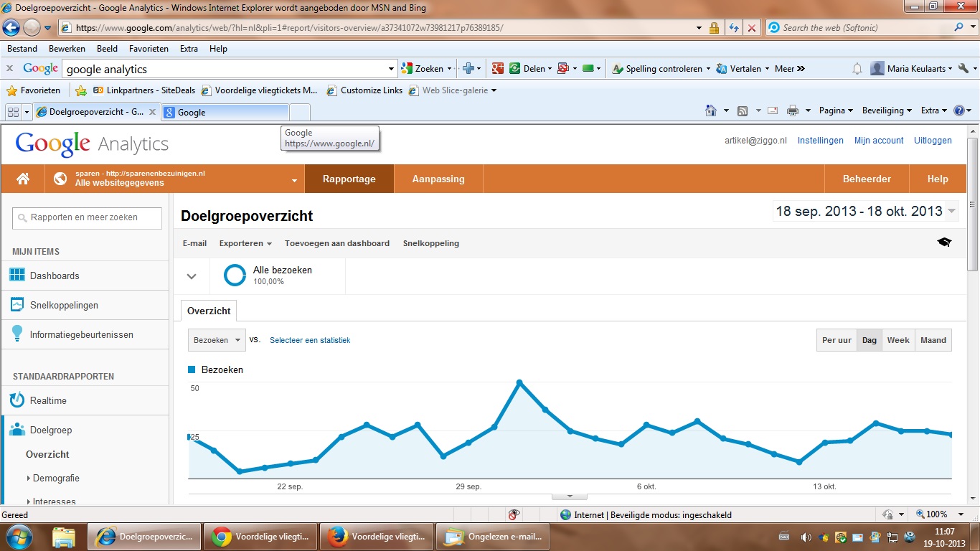Click the graph collapse handle below chart
980x551 pixels.
tap(570, 496)
